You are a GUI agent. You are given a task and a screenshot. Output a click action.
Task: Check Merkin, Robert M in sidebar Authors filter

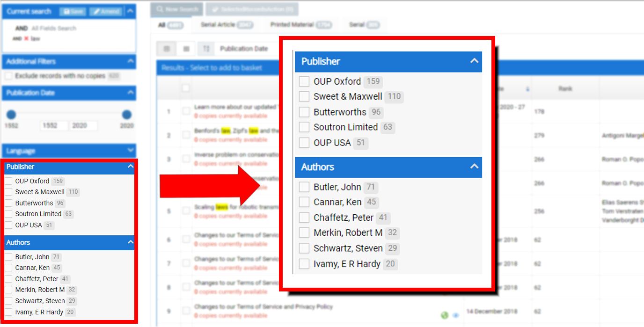[9, 290]
